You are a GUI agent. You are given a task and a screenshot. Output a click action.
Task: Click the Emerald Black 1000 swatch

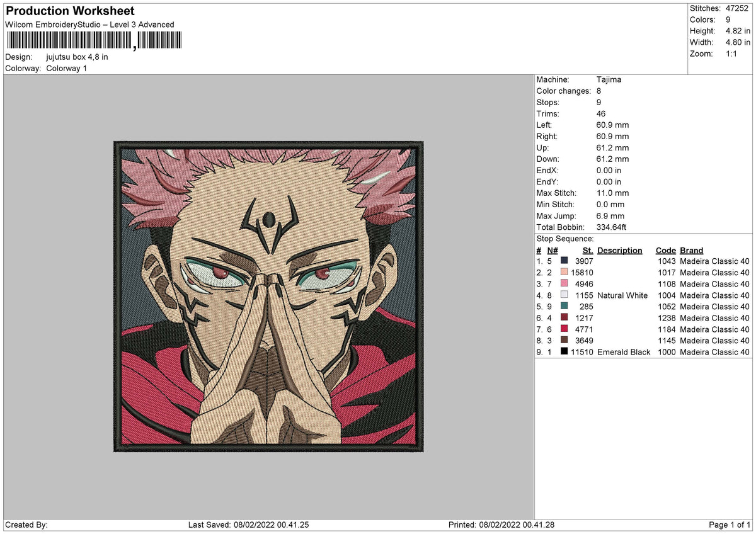coord(564,351)
